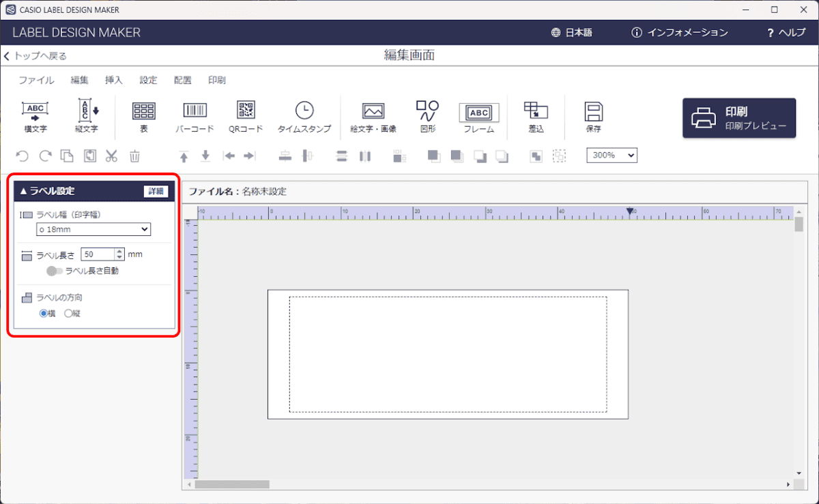Select the 縦 orientation radio button
The image size is (819, 504).
[x=68, y=314]
